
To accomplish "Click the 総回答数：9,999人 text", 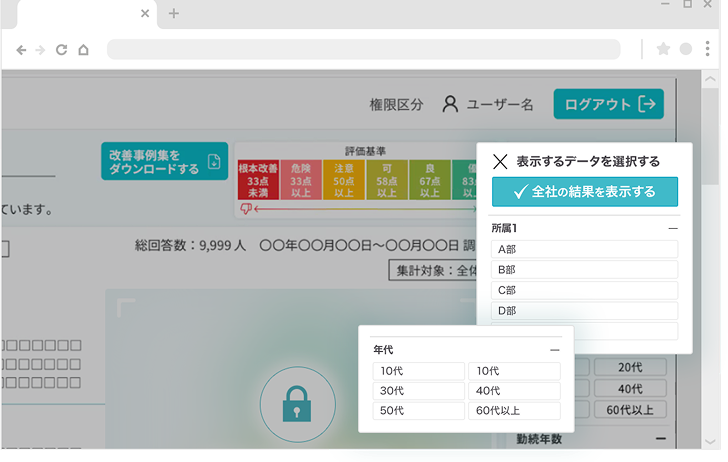I will tap(190, 245).
